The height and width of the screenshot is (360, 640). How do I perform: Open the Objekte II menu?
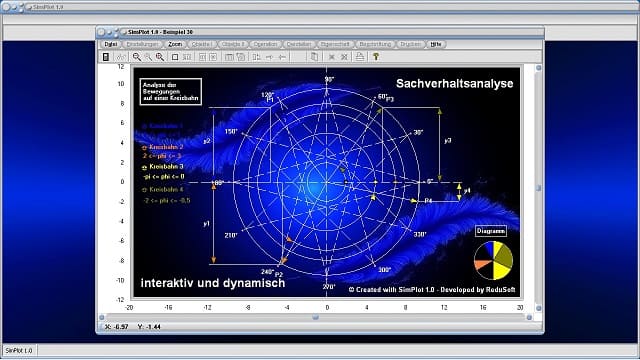pyautogui.click(x=233, y=44)
